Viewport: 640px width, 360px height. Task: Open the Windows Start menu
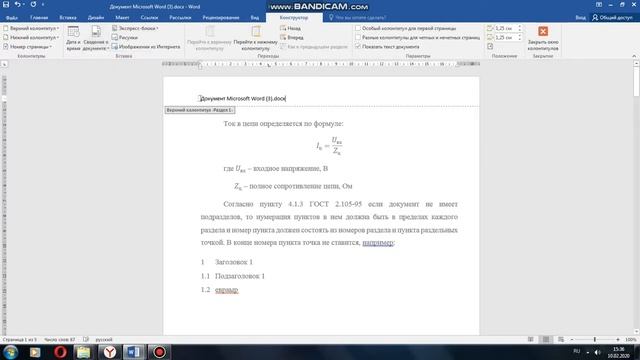(10, 352)
